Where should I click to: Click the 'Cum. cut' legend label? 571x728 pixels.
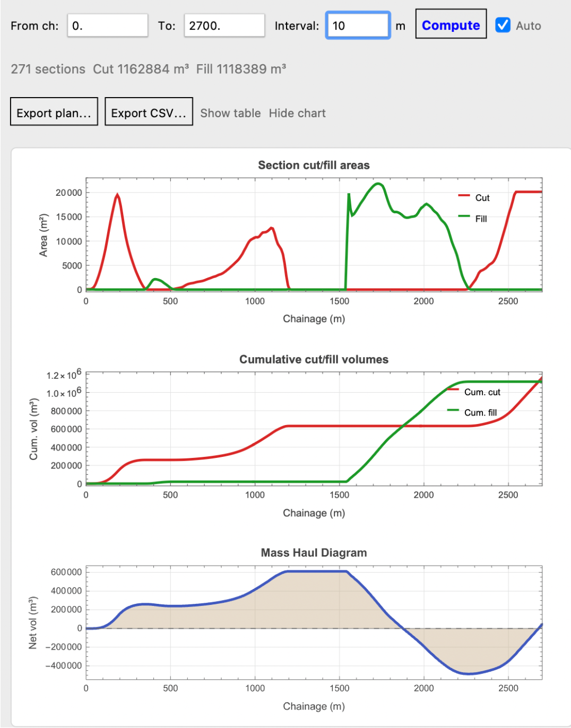pyautogui.click(x=482, y=392)
